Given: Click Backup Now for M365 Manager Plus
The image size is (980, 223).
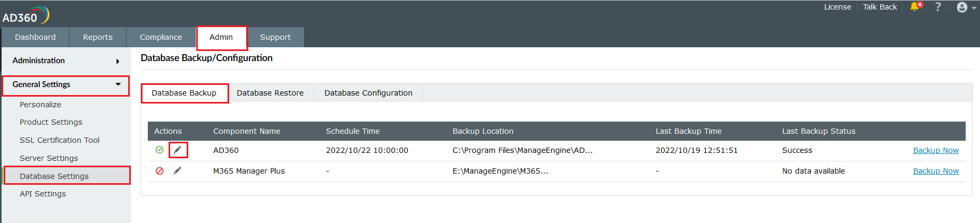Looking at the screenshot, I should (x=936, y=171).
